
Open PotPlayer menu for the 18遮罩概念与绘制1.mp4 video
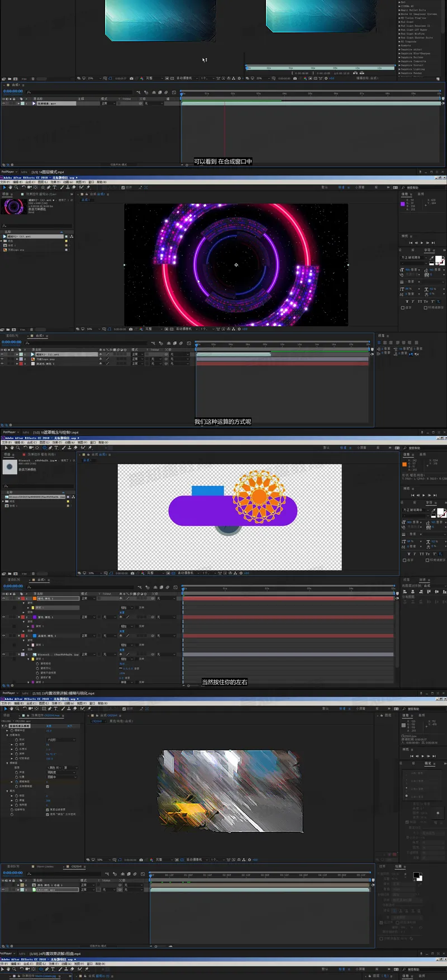click(9, 432)
